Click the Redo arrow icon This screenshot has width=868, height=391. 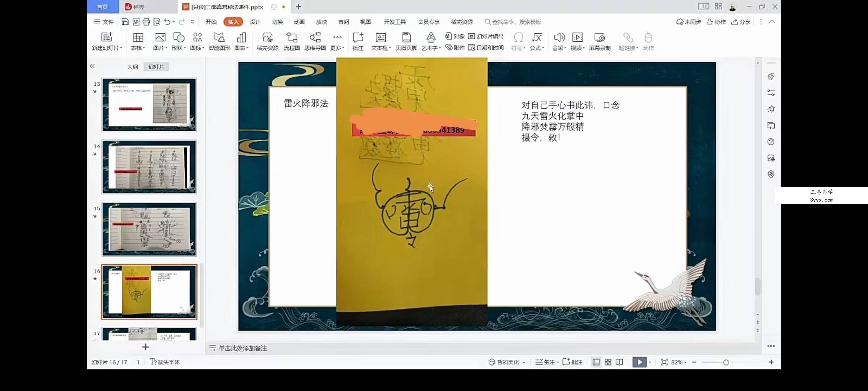pyautogui.click(x=182, y=22)
